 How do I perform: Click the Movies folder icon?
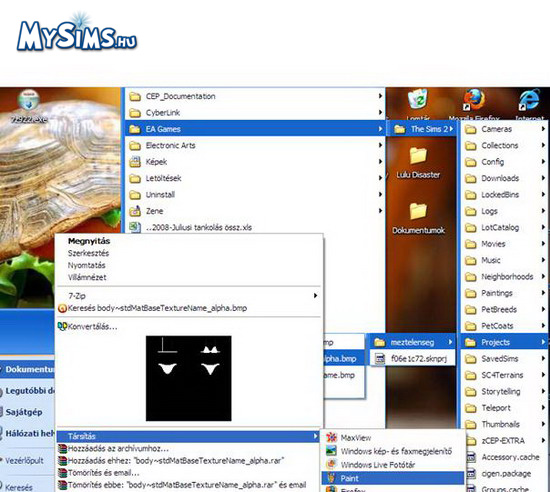click(470, 244)
